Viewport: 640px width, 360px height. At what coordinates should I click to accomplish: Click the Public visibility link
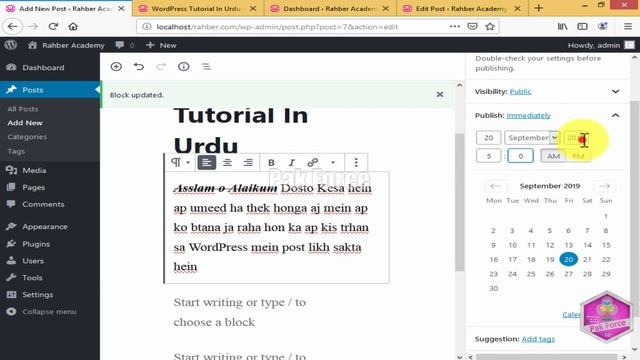point(520,91)
